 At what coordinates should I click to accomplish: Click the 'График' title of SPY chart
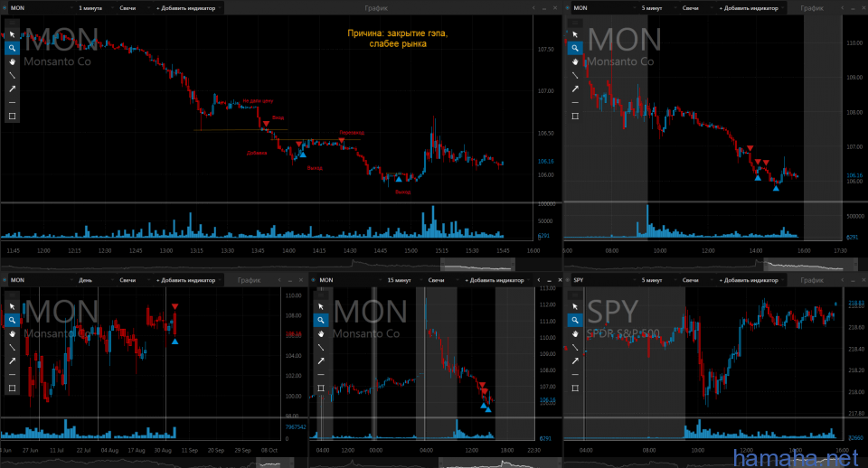pyautogui.click(x=812, y=280)
